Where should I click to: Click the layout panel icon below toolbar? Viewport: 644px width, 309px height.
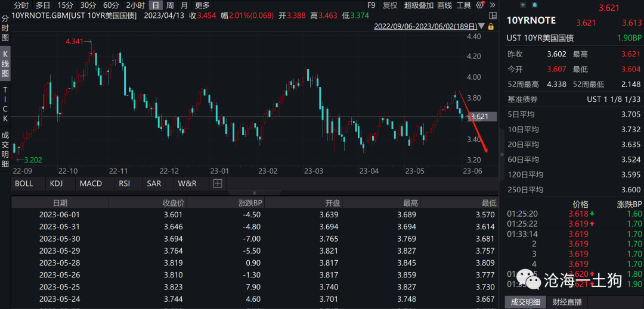pyautogui.click(x=493, y=16)
